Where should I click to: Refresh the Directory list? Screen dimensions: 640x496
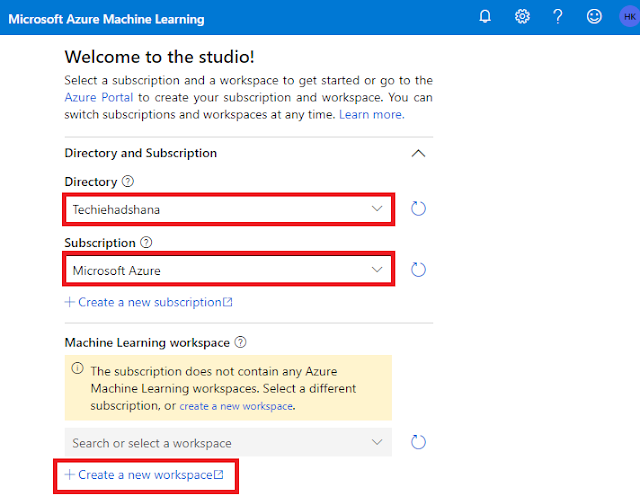tap(418, 209)
